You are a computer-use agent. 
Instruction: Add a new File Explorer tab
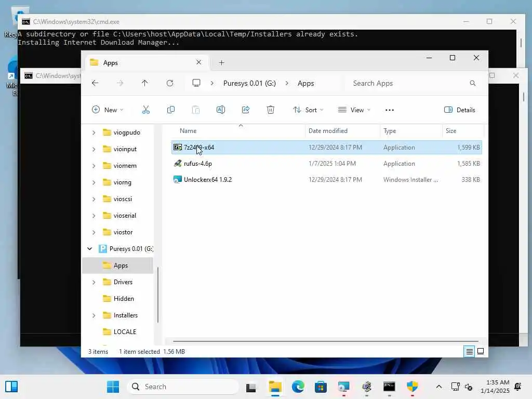point(221,63)
